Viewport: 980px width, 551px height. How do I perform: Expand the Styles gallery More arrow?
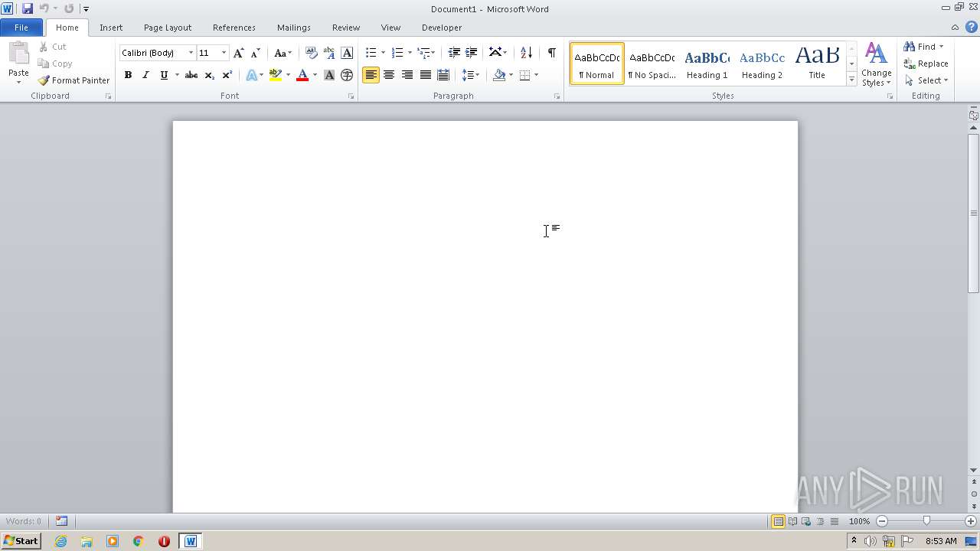click(x=851, y=80)
